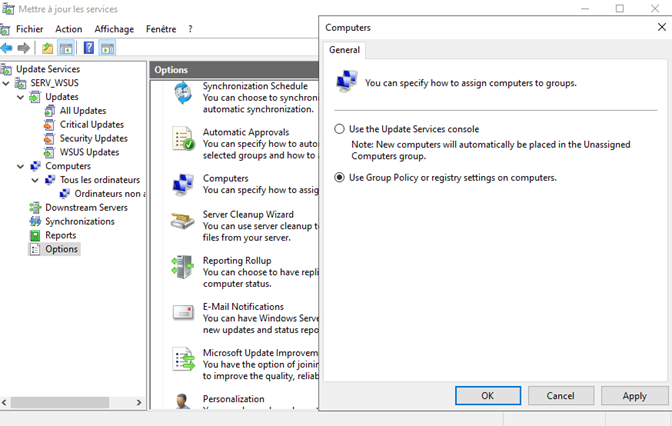The width and height of the screenshot is (672, 426).
Task: Click the tree scrollbar right arrow
Action: tap(139, 402)
